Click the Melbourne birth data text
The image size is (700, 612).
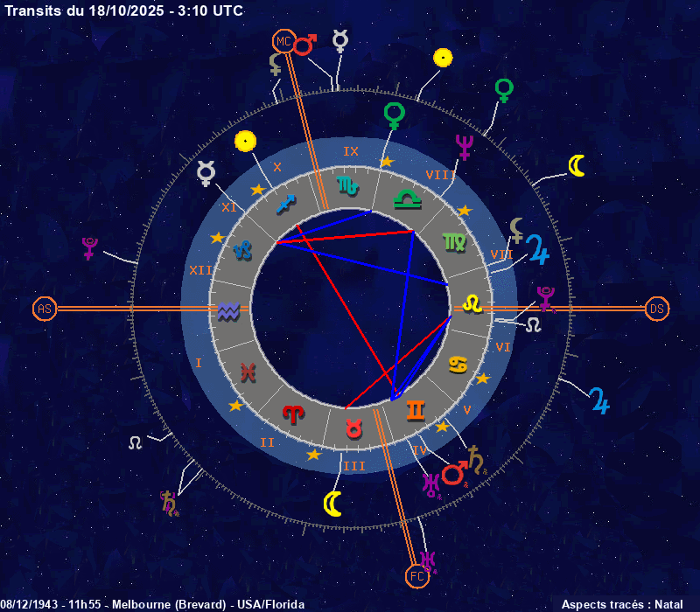[152, 604]
